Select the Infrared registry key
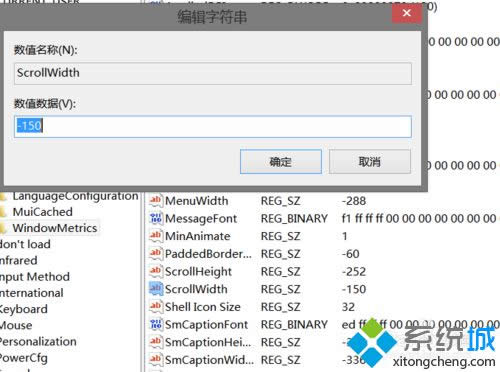 pyautogui.click(x=19, y=261)
